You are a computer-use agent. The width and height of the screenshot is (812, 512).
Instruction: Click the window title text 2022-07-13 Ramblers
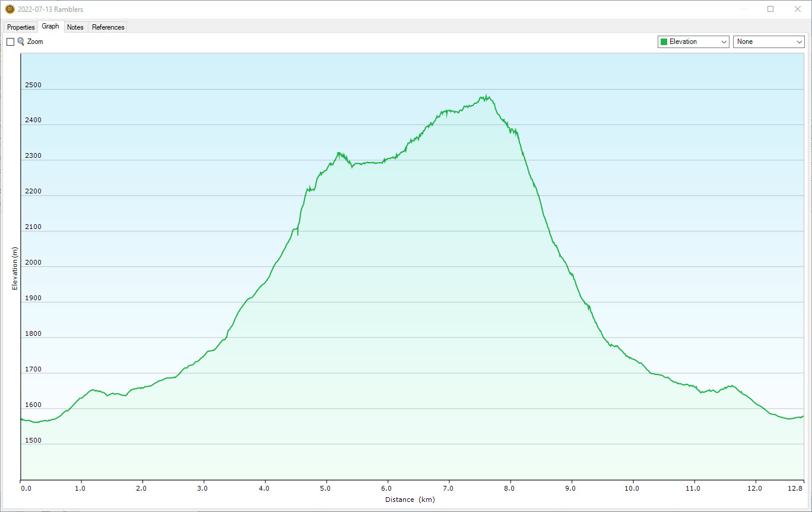click(50, 9)
